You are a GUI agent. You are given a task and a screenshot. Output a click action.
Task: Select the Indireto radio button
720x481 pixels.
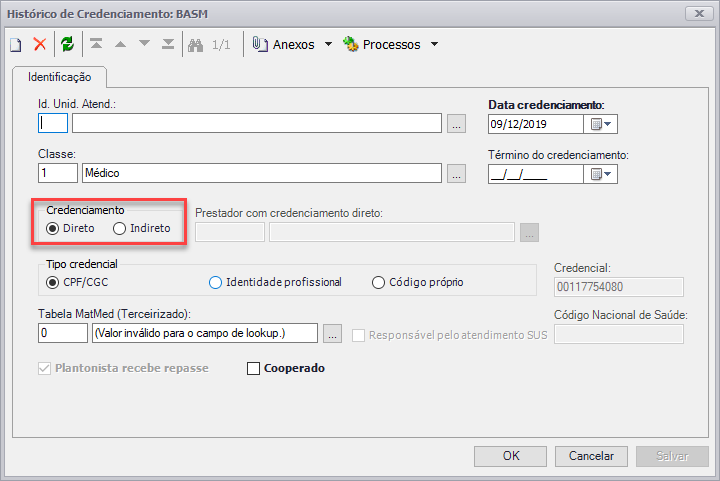click(x=119, y=228)
